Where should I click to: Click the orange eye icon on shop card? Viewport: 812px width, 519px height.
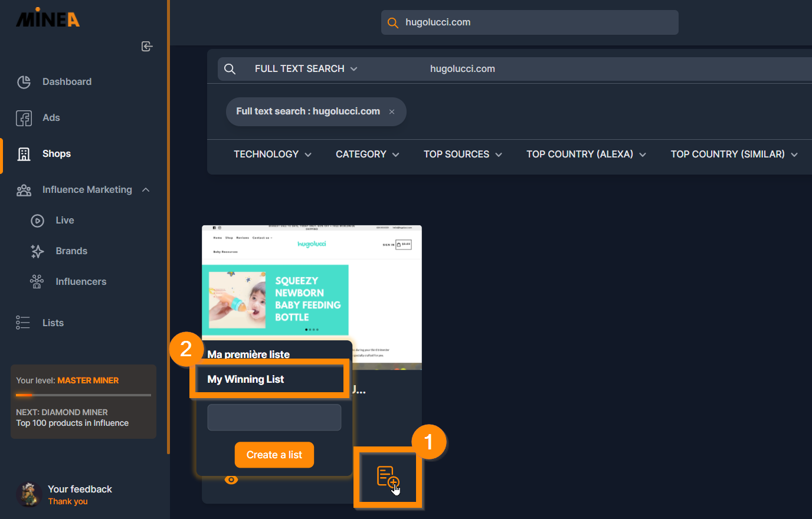[231, 479]
